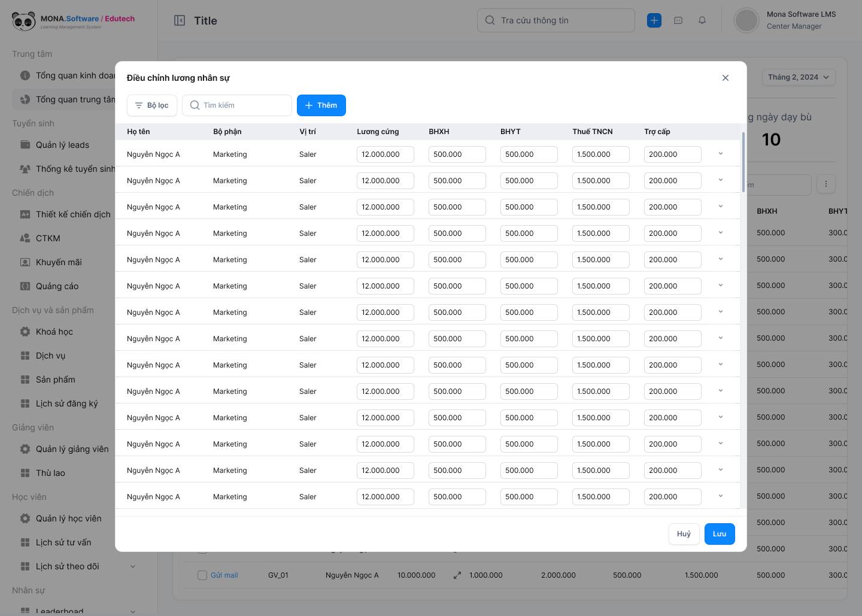Click the Quản lý học viên gear icon

coord(25,518)
